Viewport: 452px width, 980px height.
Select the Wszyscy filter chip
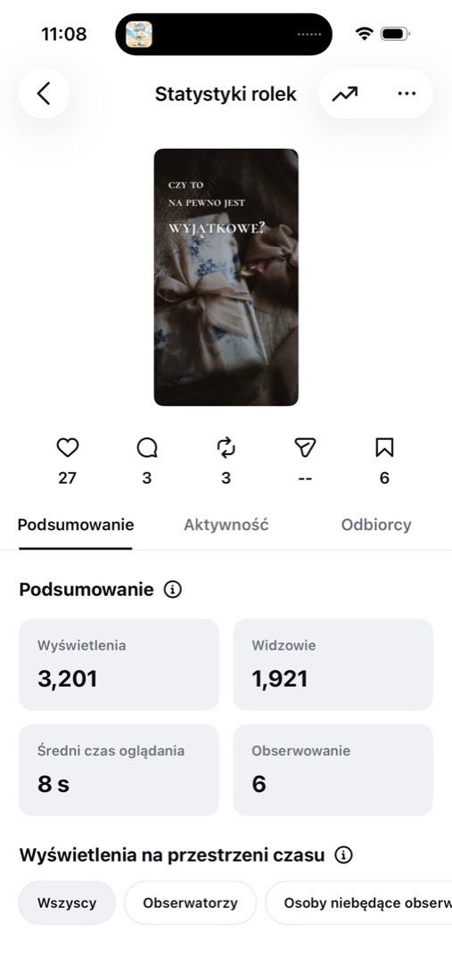click(x=67, y=902)
